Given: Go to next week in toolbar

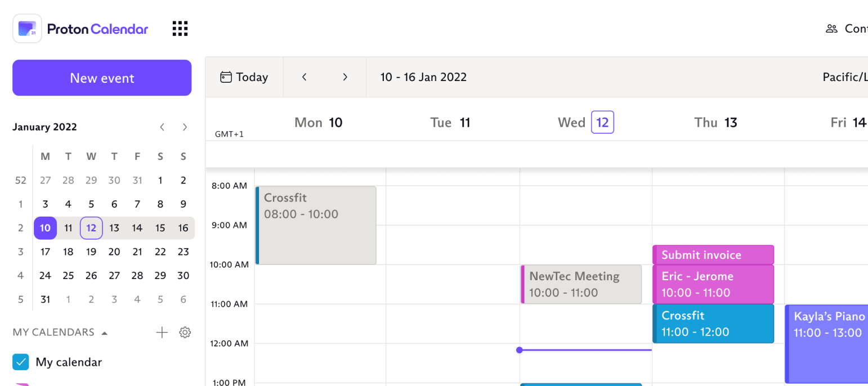Looking at the screenshot, I should coord(345,77).
